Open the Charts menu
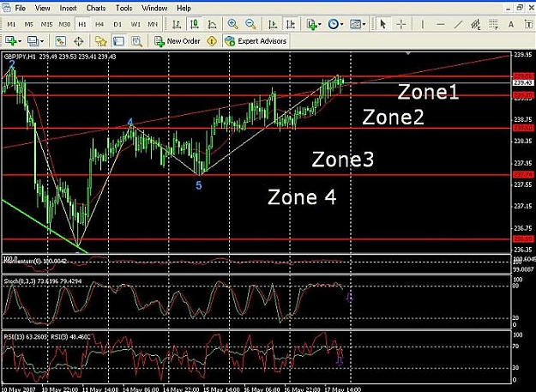The width and height of the screenshot is (536, 392). click(96, 8)
